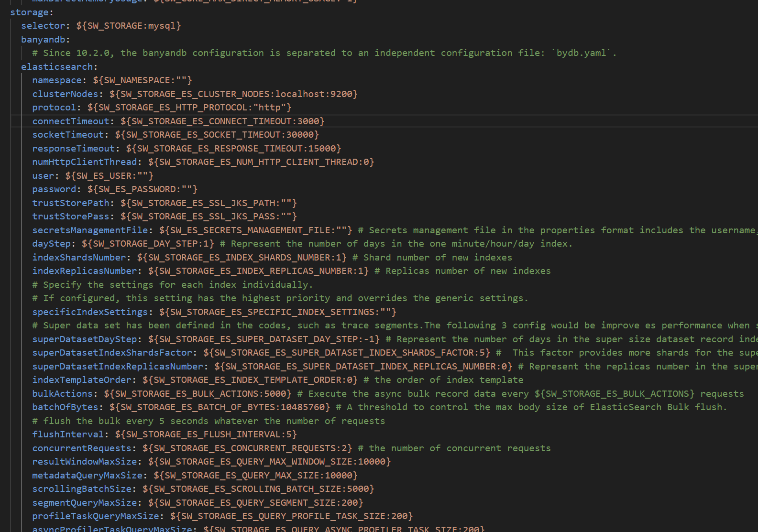Click the bydb.yaml comment line
Image resolution: width=758 pixels, height=532 pixels.
pos(324,53)
